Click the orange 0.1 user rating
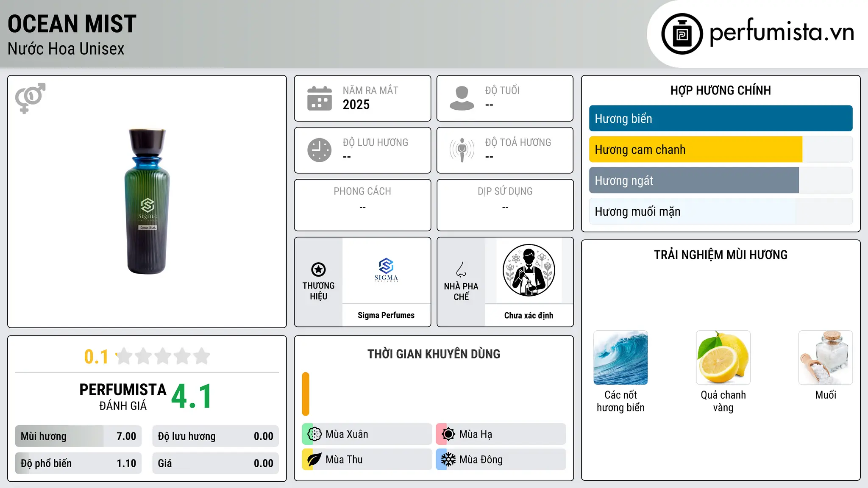Viewport: 868px width, 488px height. pos(96,357)
